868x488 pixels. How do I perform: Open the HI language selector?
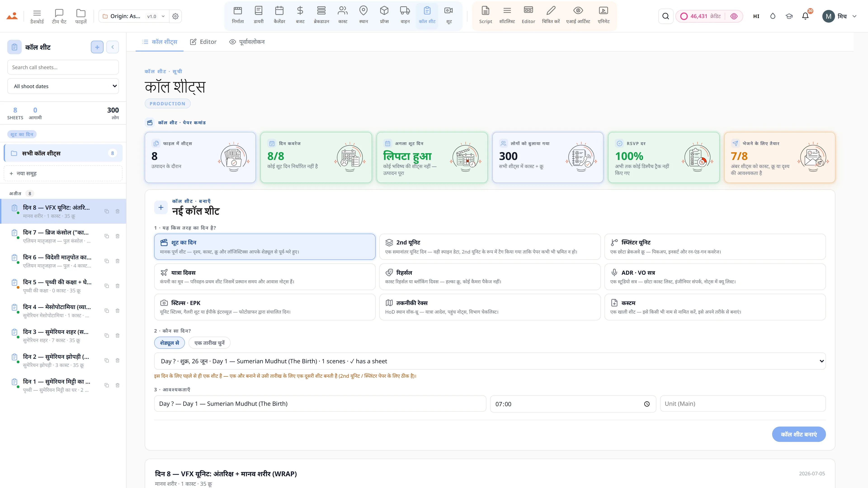pyautogui.click(x=756, y=16)
